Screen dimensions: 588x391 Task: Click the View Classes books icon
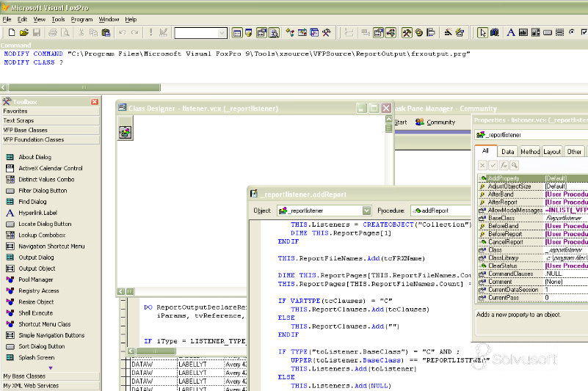pos(495,32)
